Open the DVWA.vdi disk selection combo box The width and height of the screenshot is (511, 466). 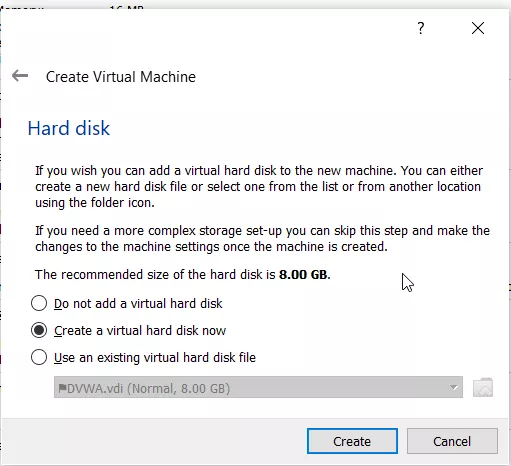258,387
